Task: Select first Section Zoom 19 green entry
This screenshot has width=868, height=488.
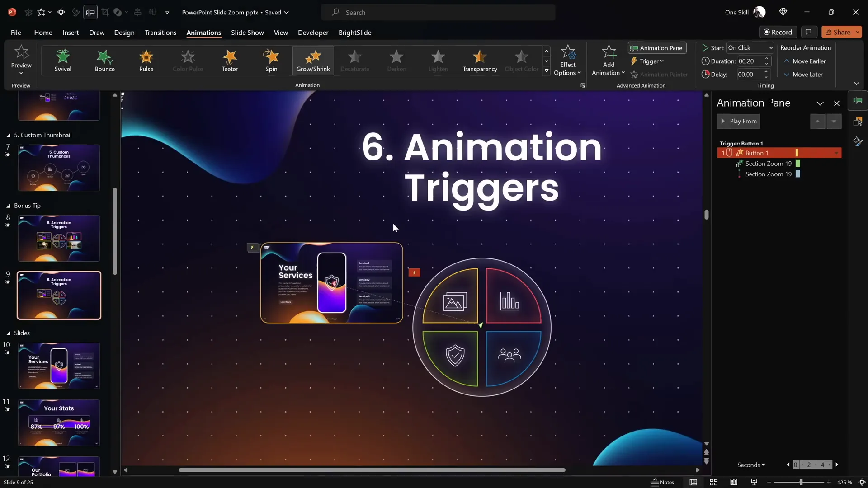Action: (769, 164)
